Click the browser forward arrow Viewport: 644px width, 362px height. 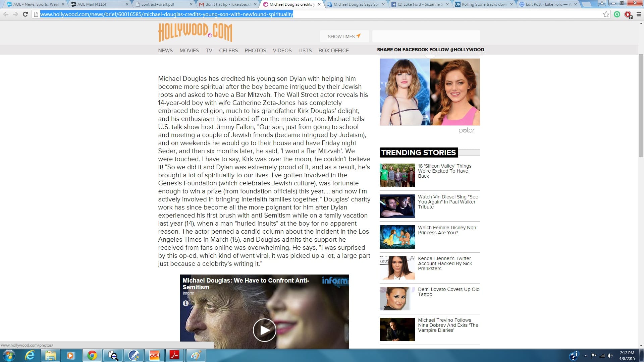(15, 14)
